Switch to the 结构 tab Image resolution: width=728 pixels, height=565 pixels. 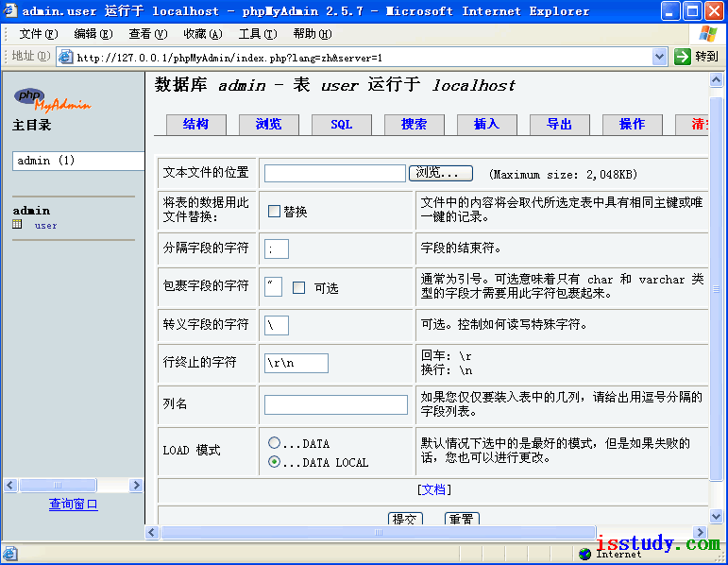tap(196, 124)
